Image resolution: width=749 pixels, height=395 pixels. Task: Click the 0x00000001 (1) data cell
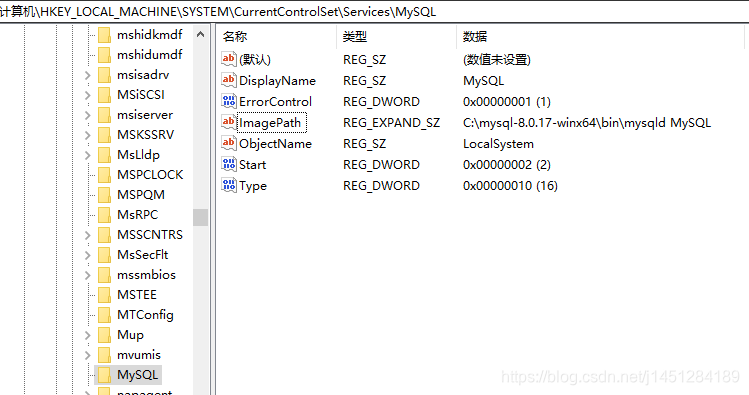507,102
